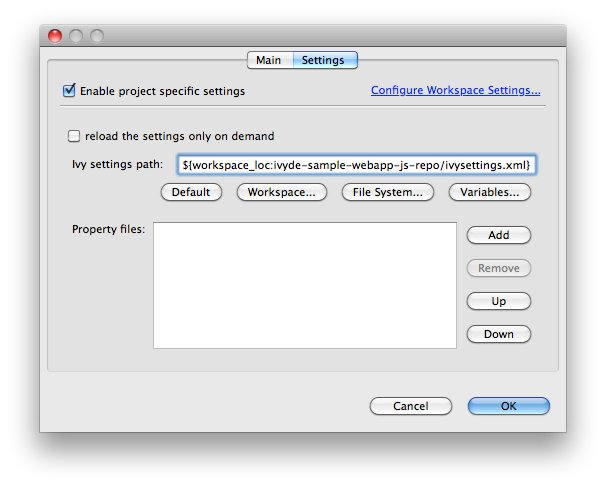Move property file Up

[498, 301]
